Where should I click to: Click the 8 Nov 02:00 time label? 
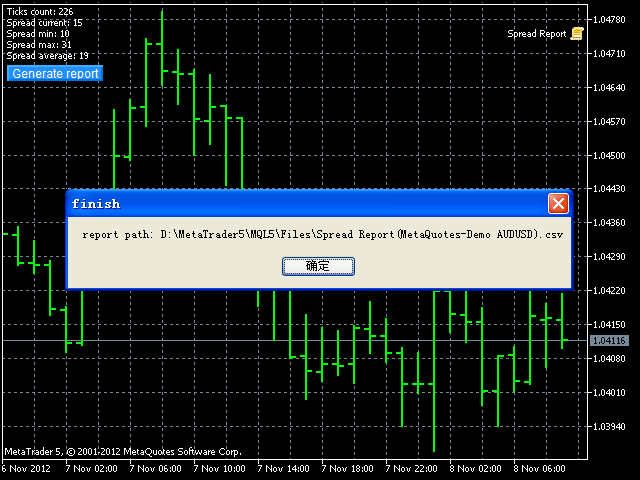(474, 469)
